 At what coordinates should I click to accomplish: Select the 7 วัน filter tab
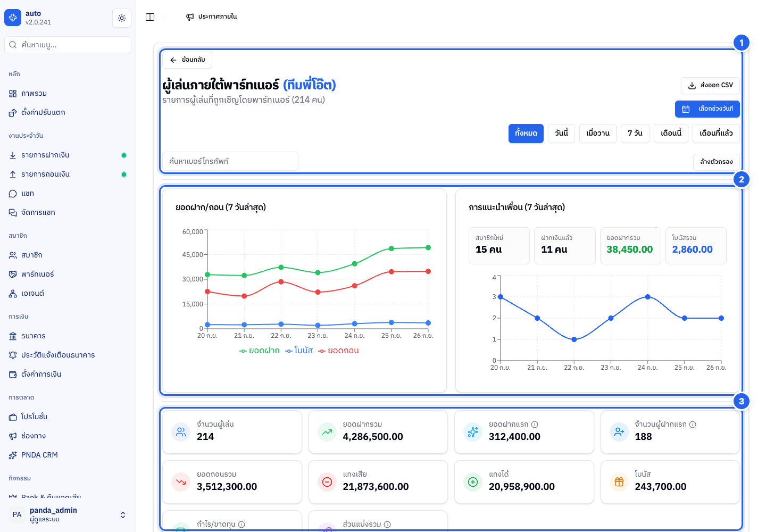(635, 134)
